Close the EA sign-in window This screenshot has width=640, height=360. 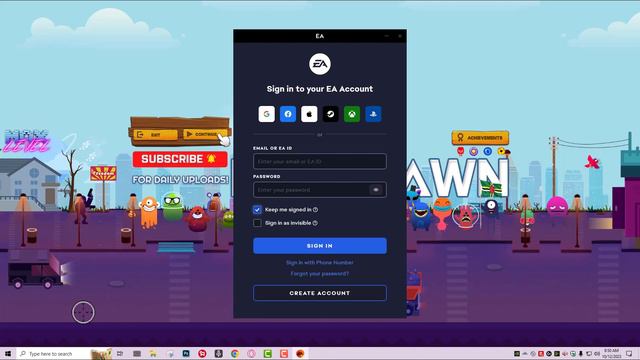point(400,36)
